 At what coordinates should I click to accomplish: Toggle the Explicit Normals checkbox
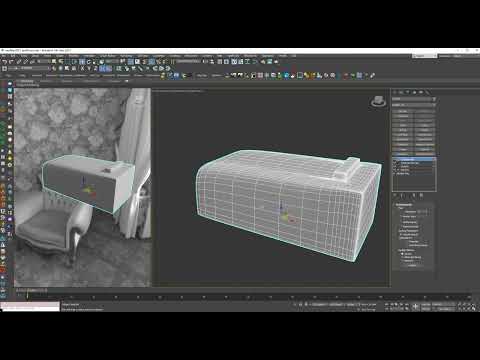401,227
